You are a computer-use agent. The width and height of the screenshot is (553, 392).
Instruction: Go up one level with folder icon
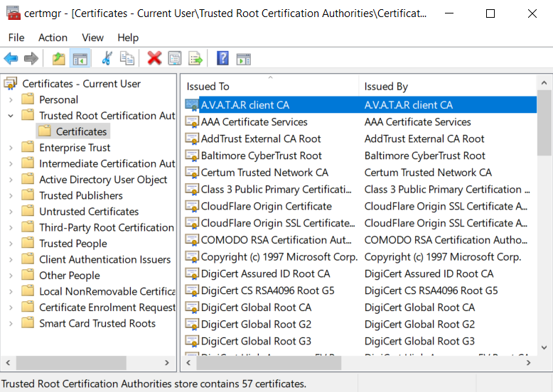point(59,58)
